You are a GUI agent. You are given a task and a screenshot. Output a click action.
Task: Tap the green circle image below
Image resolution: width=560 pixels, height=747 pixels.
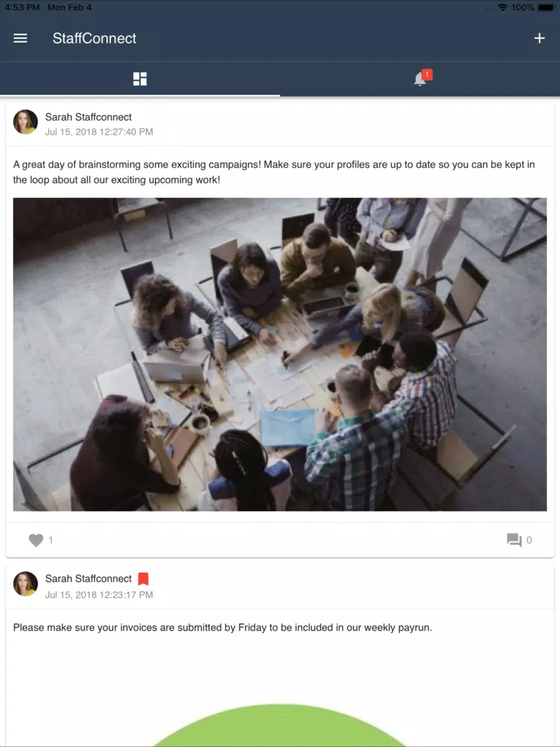pyautogui.click(x=279, y=725)
